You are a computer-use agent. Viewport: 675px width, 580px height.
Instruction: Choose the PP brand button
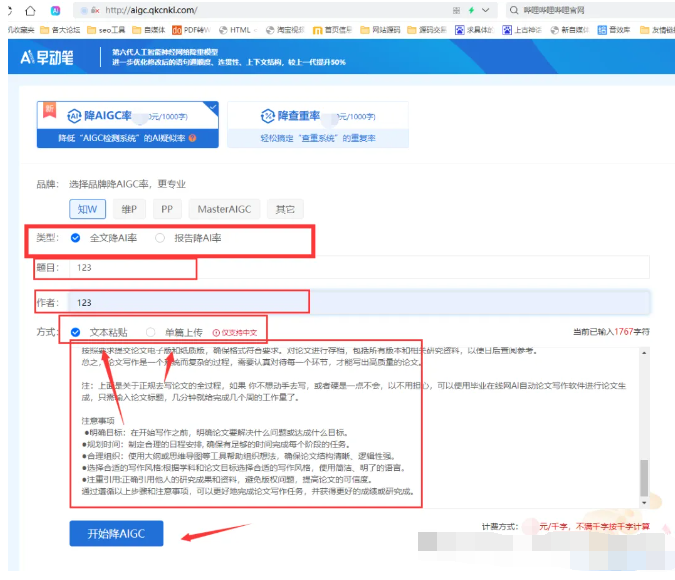[167, 209]
